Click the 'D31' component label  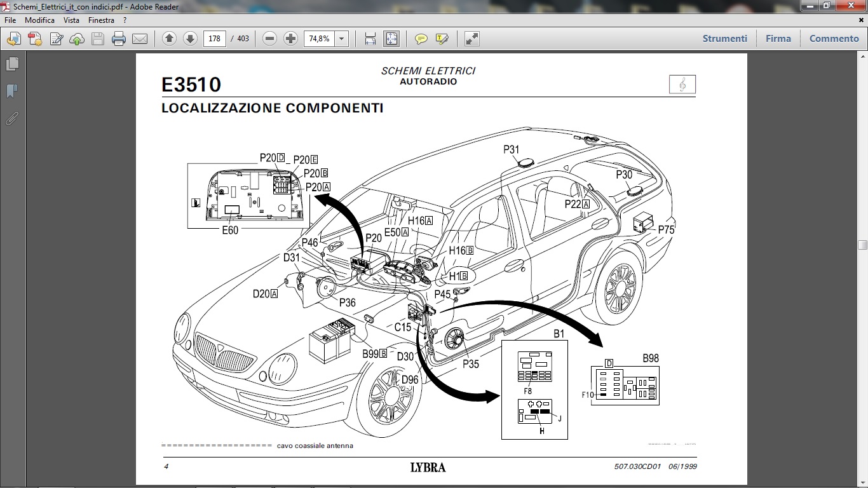tap(291, 257)
